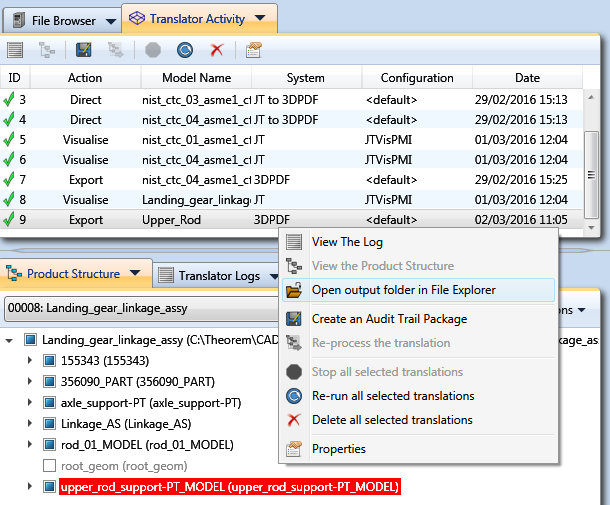610x505 pixels.
Task: Expand the axle_support-PT tree node
Action: (x=30, y=402)
